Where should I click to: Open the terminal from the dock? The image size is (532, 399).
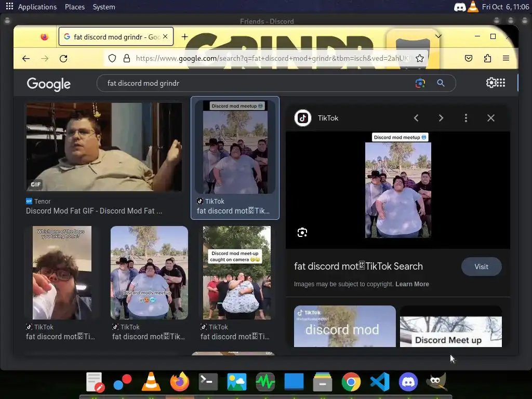point(208,382)
